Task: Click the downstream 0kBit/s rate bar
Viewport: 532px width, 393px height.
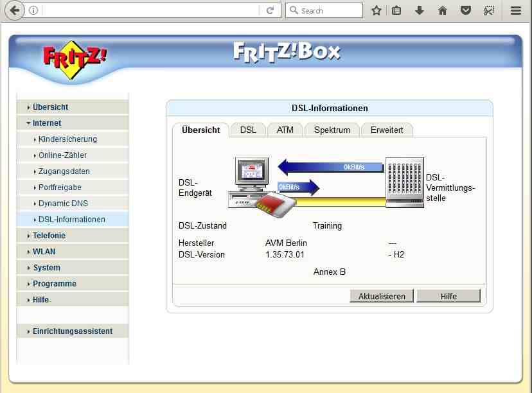Action: [331, 167]
